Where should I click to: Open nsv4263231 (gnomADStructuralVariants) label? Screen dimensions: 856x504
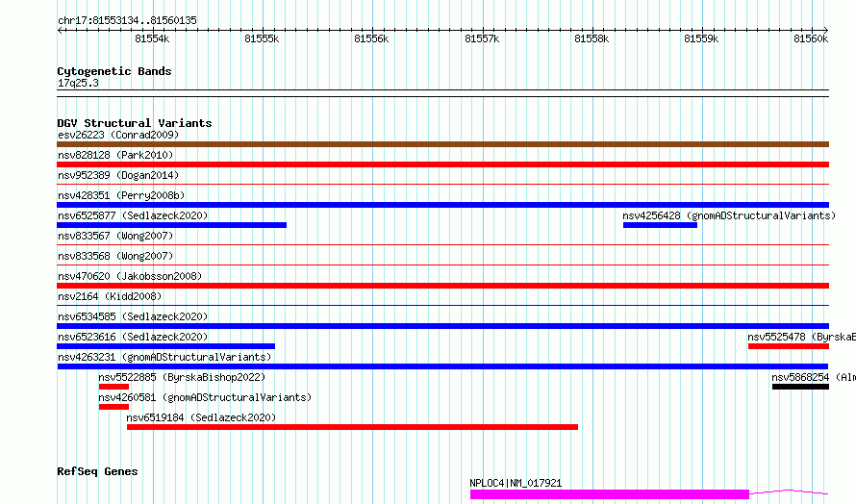click(x=164, y=357)
